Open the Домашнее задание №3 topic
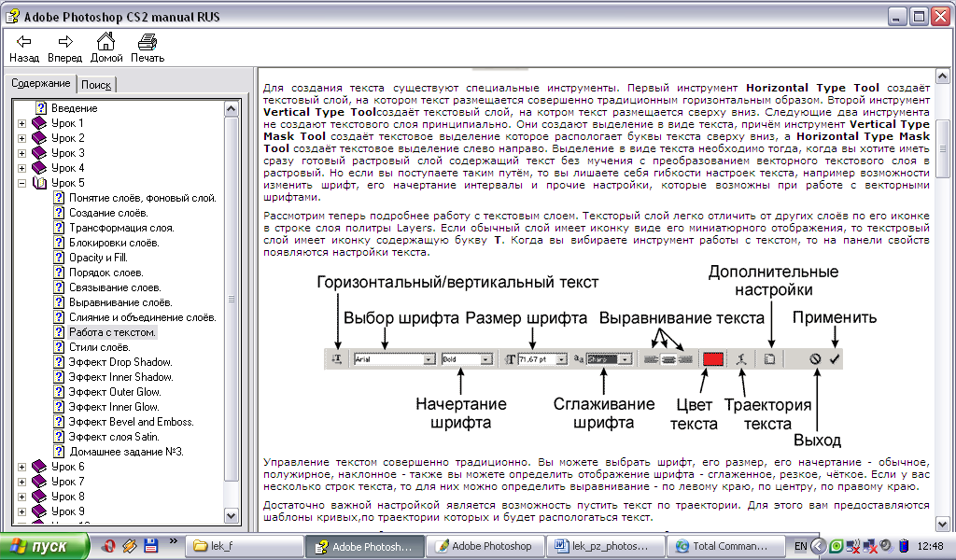Screen dimensions: 956x560 (126, 452)
